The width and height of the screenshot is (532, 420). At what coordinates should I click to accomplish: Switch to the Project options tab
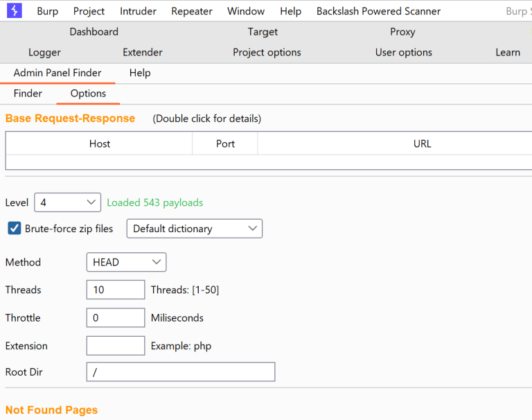267,52
